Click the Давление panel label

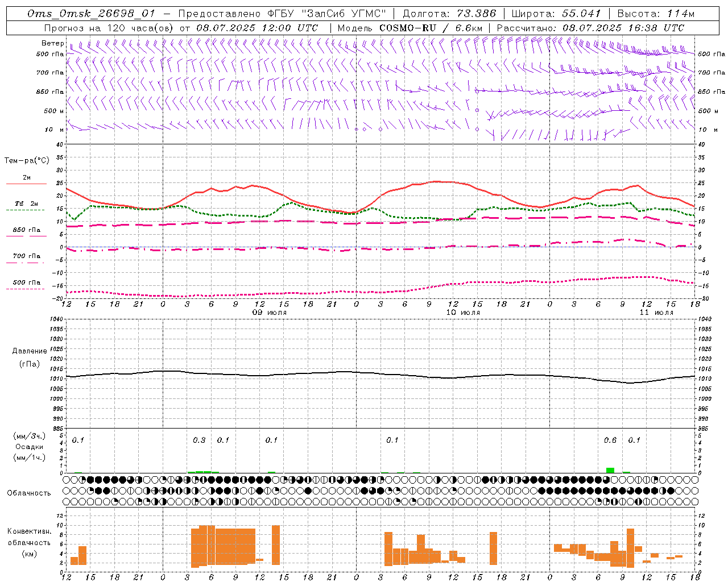click(x=30, y=351)
